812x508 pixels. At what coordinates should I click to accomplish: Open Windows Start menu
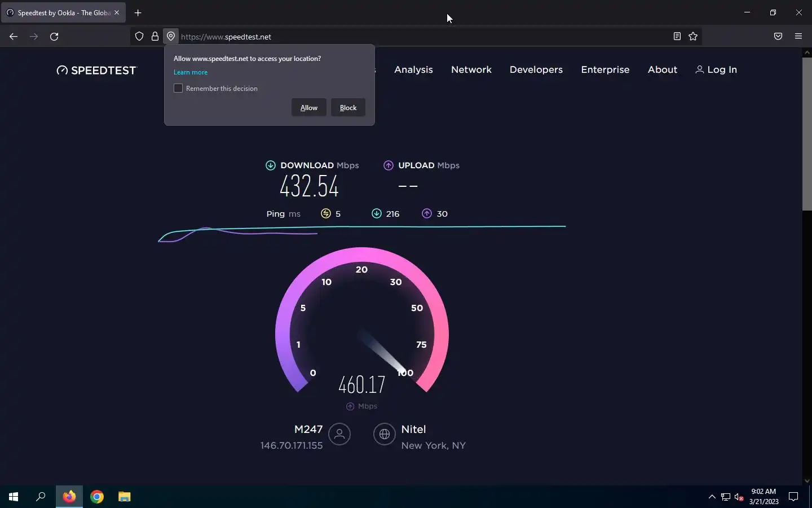click(x=14, y=497)
